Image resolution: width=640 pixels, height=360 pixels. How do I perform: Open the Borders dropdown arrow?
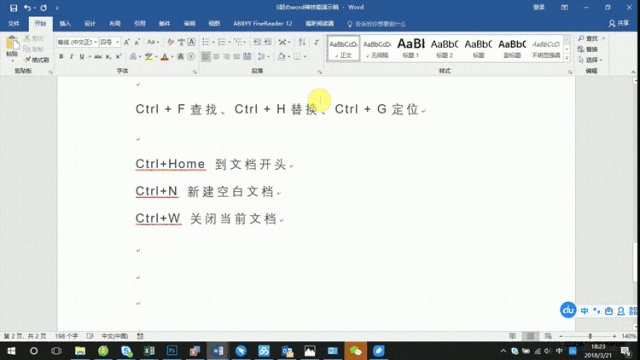click(305, 57)
